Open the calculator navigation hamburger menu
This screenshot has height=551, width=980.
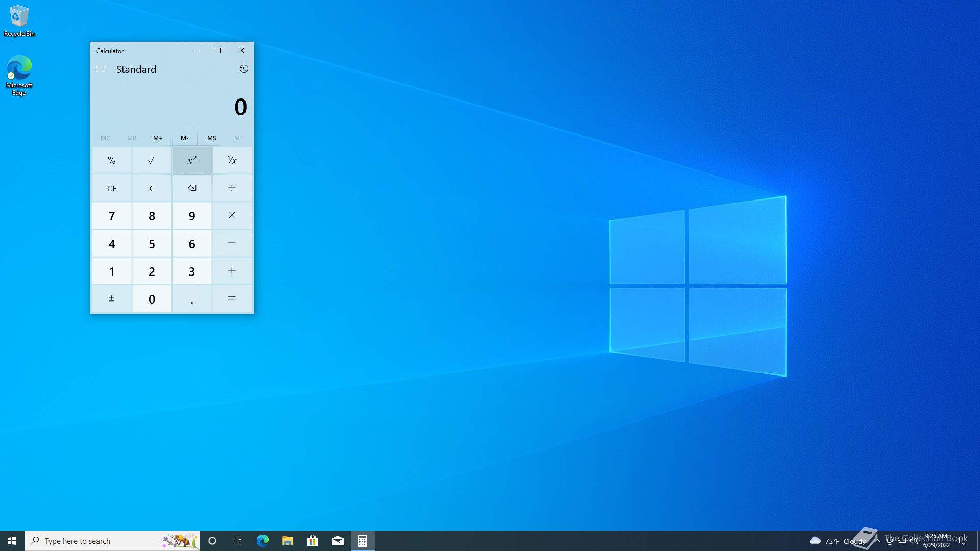[101, 69]
